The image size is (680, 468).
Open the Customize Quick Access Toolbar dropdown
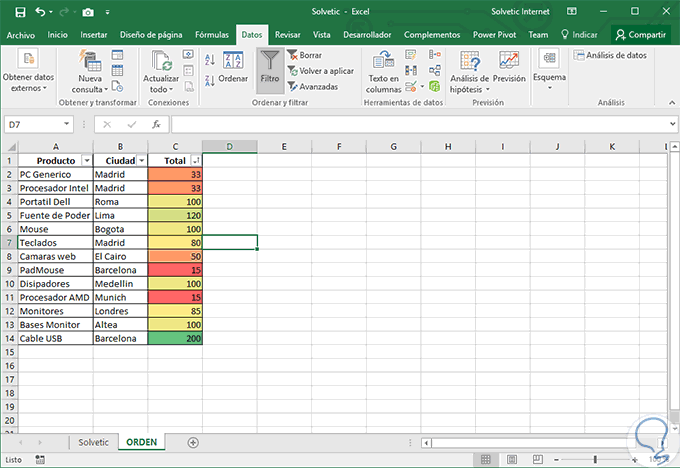point(107,12)
